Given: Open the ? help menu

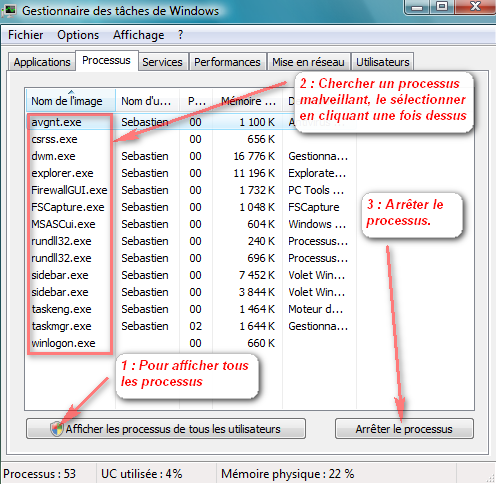Looking at the screenshot, I should tap(180, 35).
